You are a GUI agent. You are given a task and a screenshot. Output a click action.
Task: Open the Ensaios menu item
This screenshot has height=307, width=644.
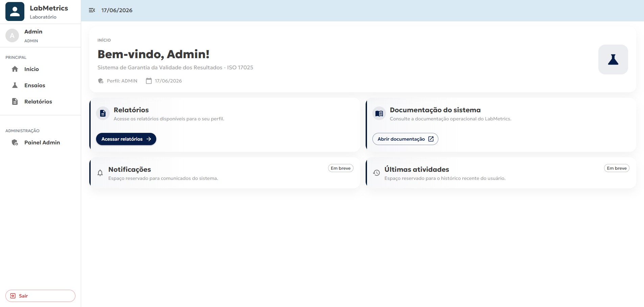(40, 85)
